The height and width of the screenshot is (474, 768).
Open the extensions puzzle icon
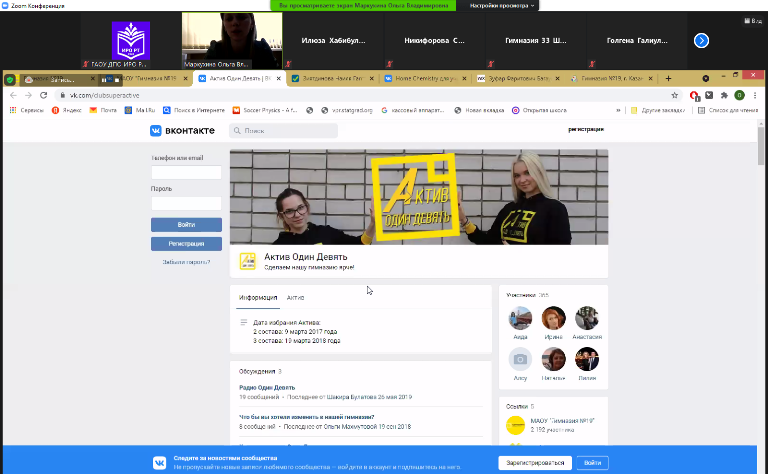pos(724,95)
